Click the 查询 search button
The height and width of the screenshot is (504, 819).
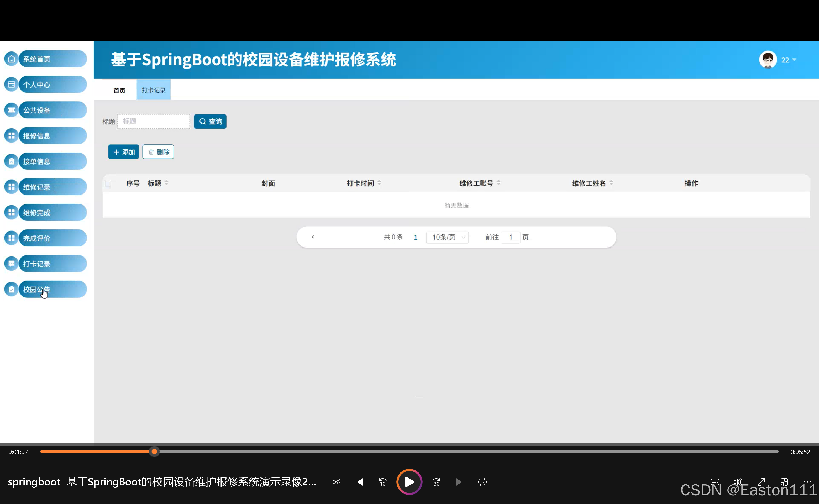coord(210,121)
